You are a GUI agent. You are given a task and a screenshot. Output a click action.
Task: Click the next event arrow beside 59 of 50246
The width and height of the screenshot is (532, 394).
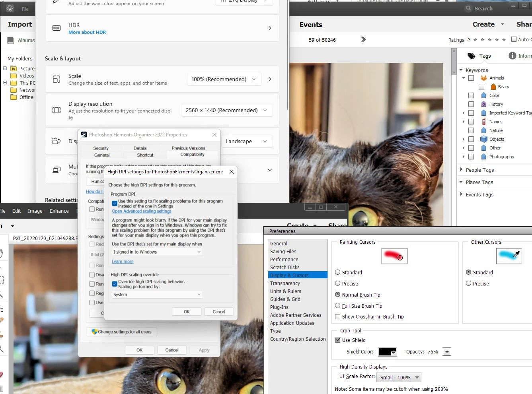click(x=363, y=39)
